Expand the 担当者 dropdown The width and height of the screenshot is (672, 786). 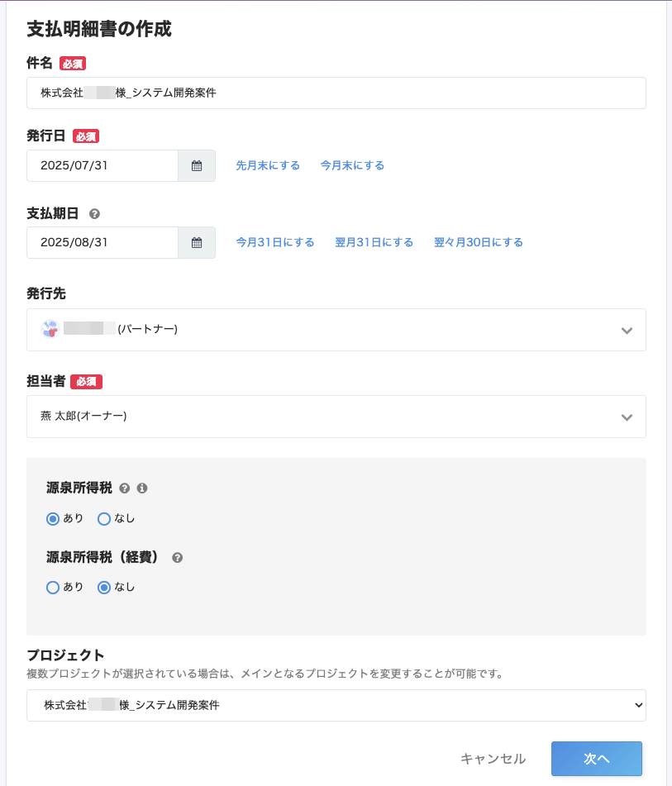tap(336, 417)
